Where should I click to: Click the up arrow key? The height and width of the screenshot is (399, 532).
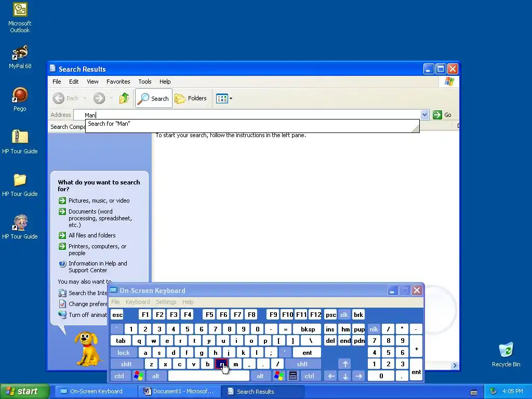coord(345,364)
